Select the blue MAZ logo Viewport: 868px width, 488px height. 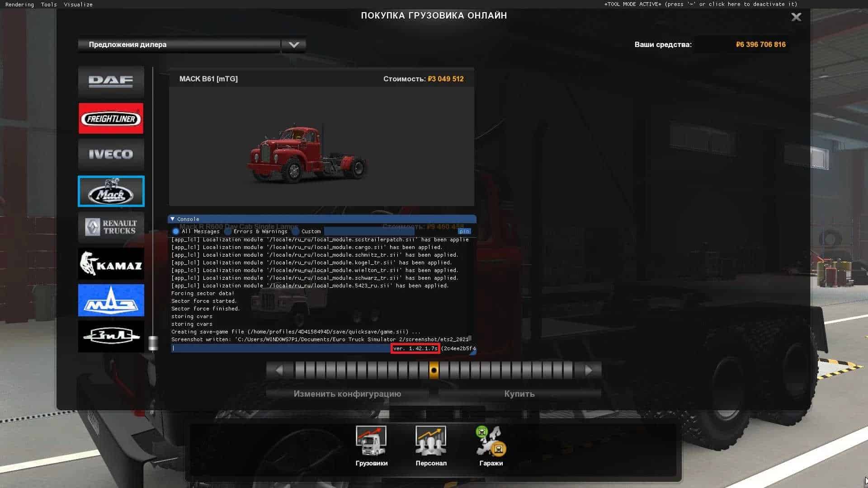pyautogui.click(x=111, y=300)
